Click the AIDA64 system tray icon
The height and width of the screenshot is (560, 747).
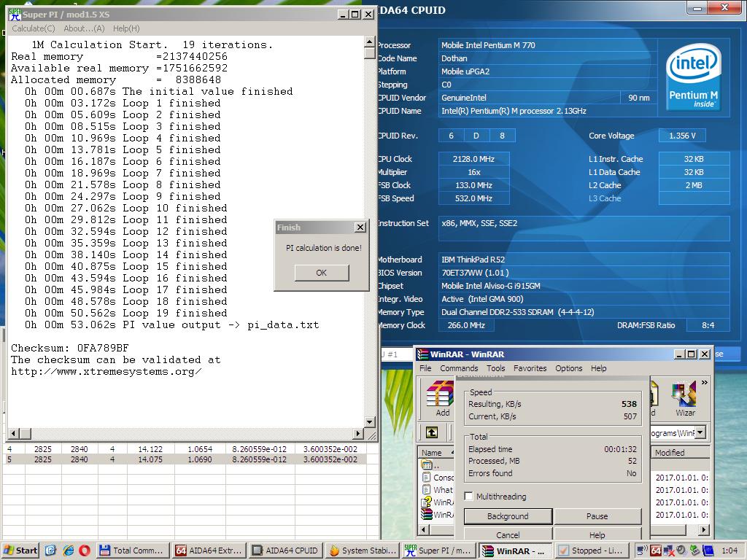click(x=656, y=551)
